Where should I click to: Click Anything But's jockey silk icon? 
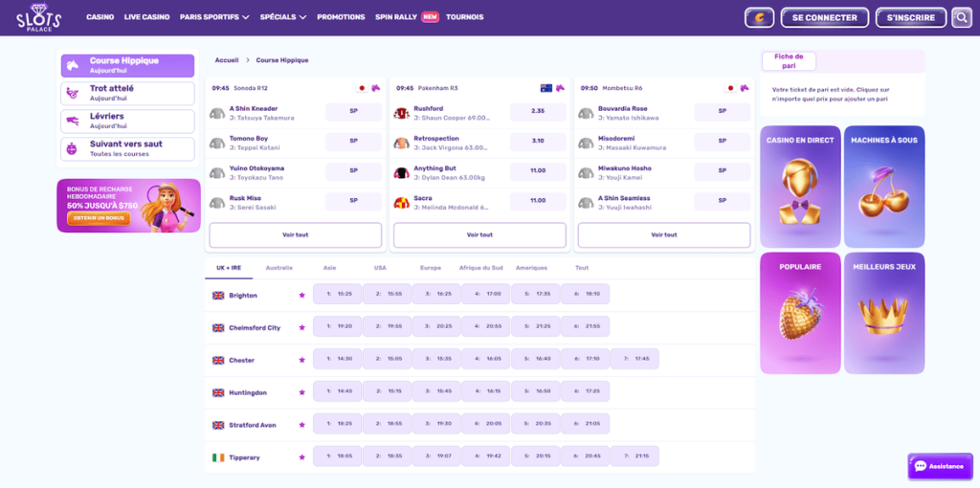point(401,173)
